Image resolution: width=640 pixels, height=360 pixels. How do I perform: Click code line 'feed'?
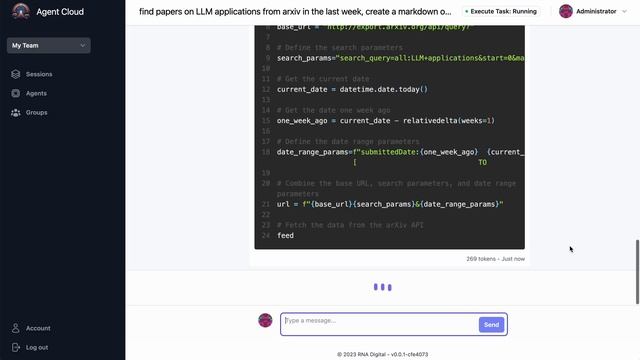click(x=285, y=236)
